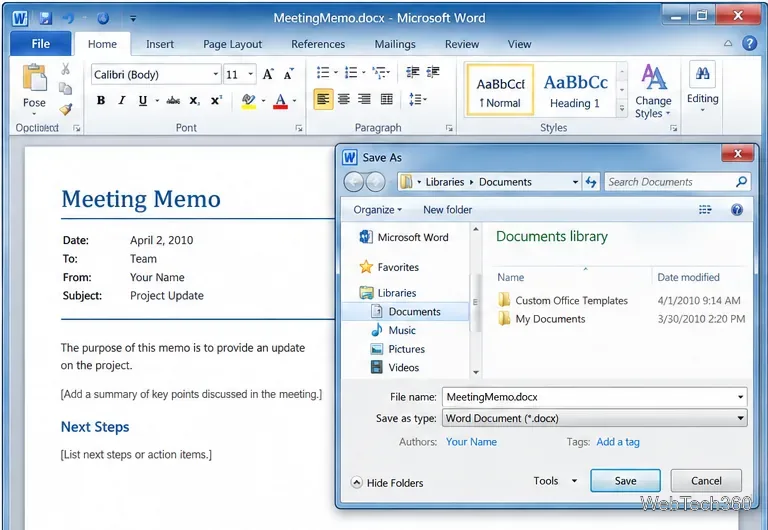Click the Bullets list icon

coord(323,72)
